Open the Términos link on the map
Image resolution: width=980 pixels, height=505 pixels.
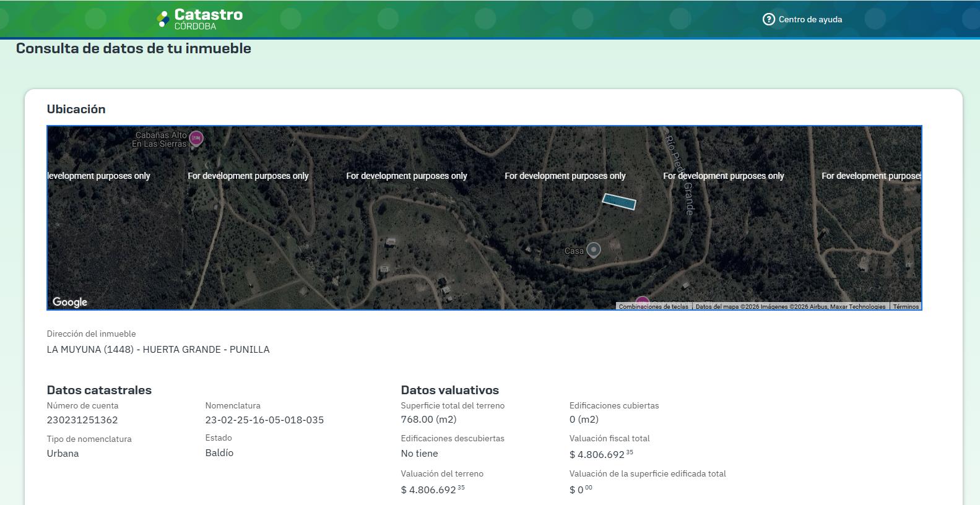click(906, 306)
